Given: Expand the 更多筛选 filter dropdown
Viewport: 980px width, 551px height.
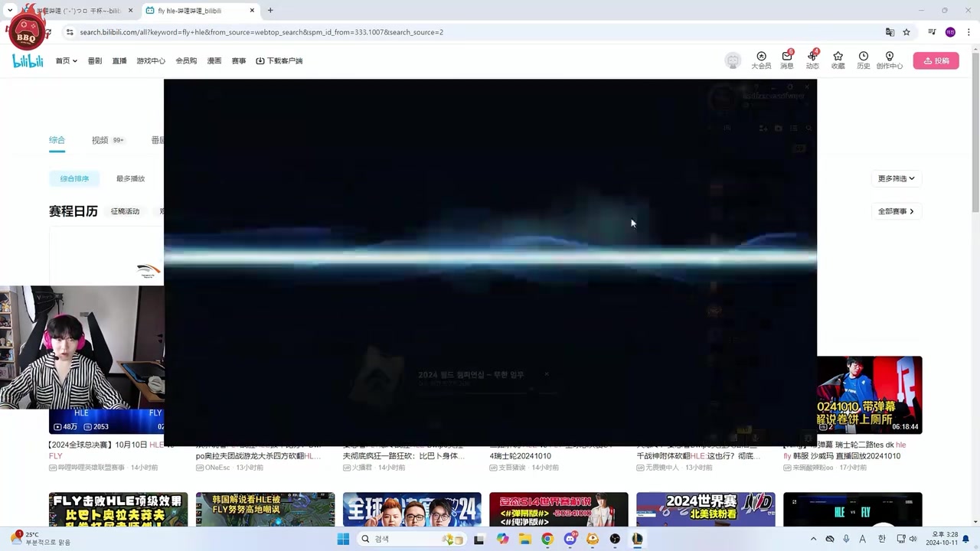Looking at the screenshot, I should 896,178.
